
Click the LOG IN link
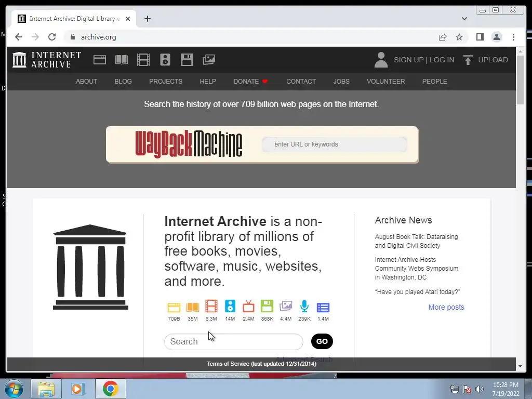[x=442, y=60]
